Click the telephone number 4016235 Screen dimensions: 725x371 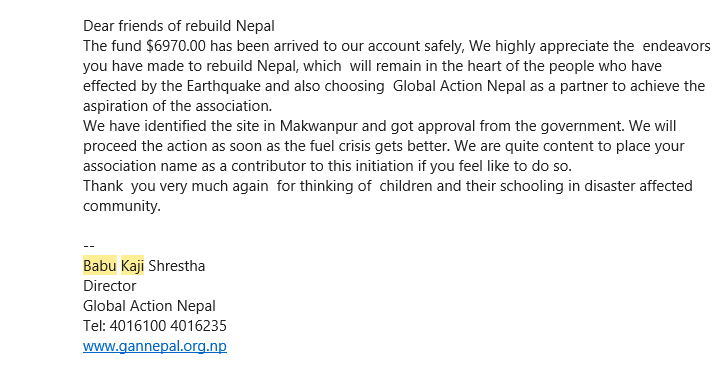click(x=198, y=326)
